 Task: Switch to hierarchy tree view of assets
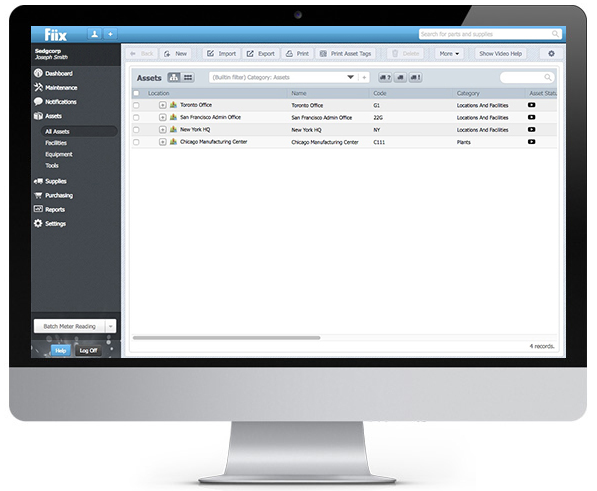[x=174, y=77]
